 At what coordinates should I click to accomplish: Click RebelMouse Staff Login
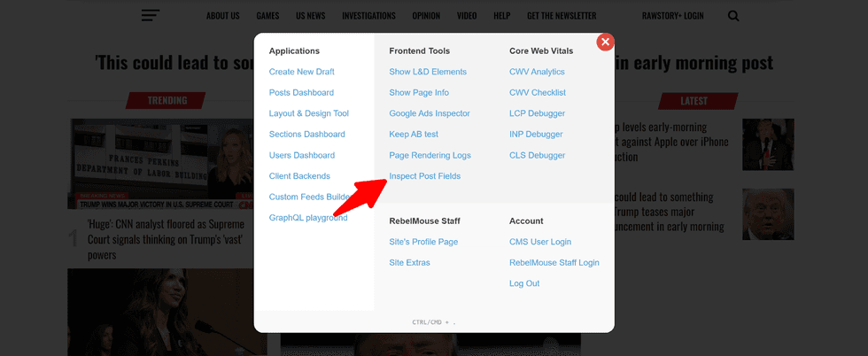coord(554,263)
